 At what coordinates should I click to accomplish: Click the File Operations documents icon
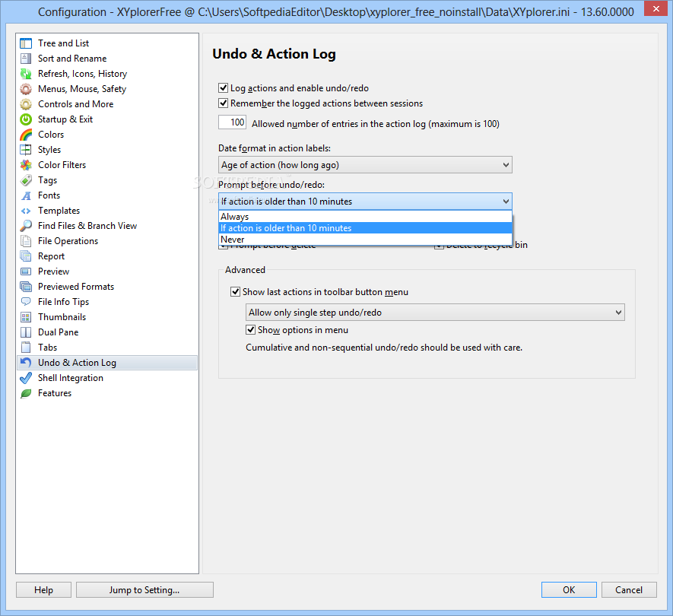26,241
